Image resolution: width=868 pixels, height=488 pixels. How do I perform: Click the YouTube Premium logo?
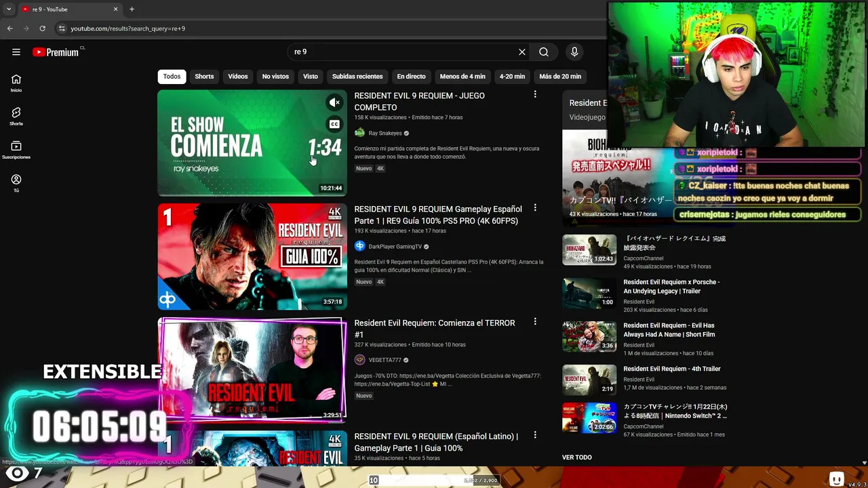pyautogui.click(x=56, y=52)
